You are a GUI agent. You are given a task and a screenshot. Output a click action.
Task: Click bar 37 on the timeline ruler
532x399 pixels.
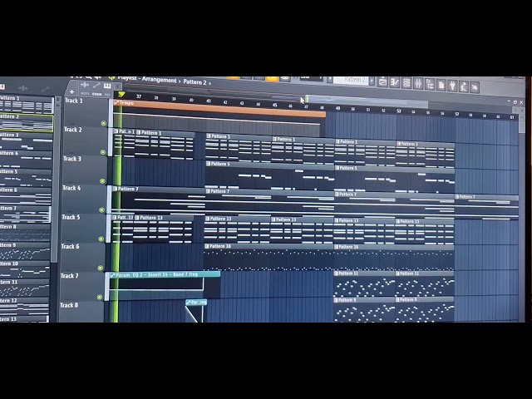(139, 96)
